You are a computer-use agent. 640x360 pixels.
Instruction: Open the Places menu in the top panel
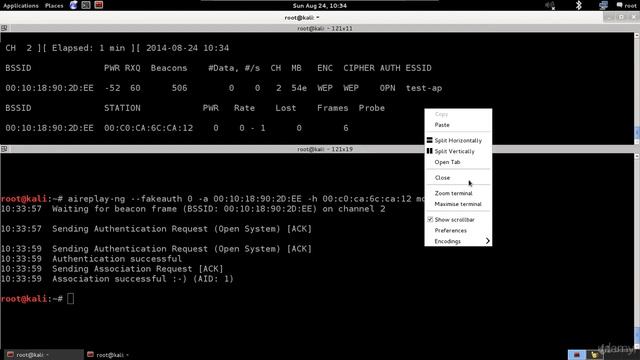pyautogui.click(x=54, y=6)
